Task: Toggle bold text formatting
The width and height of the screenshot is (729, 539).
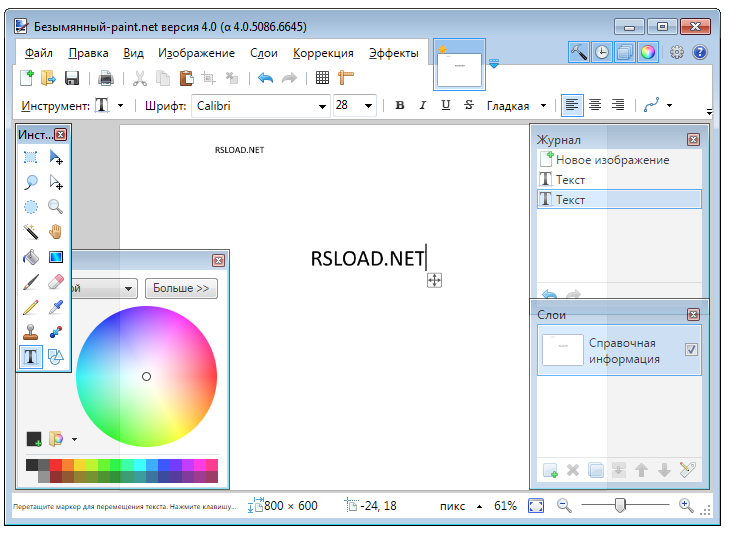Action: (399, 106)
